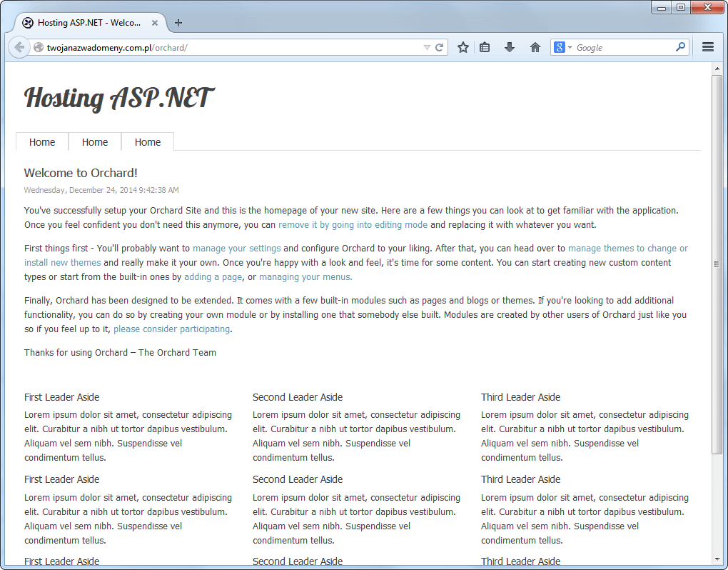Click the scrollbar down arrow
Viewport: 728px width, 570px height.
(x=717, y=559)
